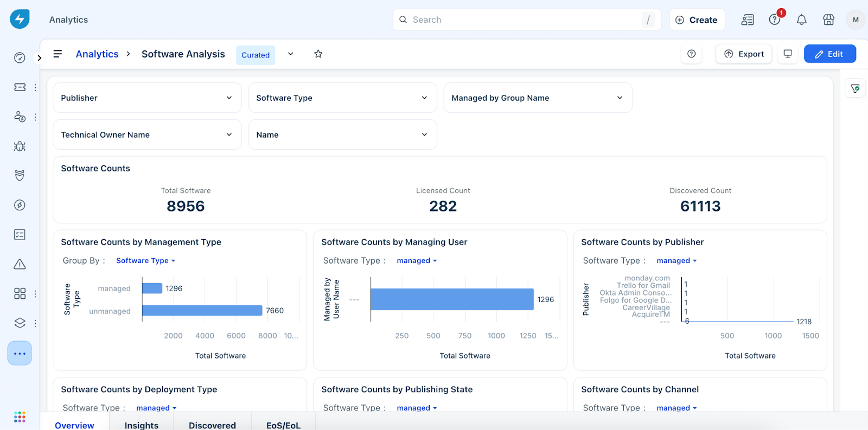Change Group By Software Type selector

click(x=145, y=261)
